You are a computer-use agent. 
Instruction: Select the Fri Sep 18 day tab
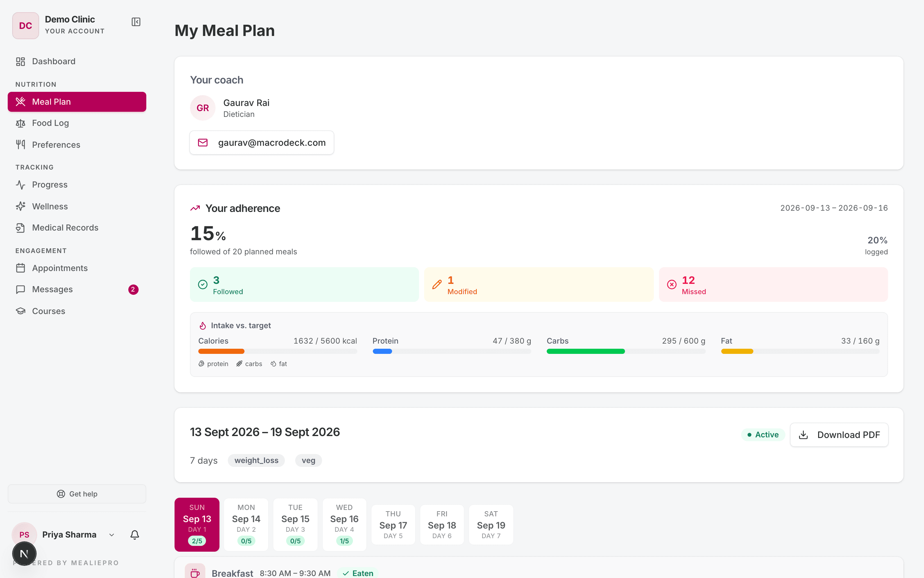pos(442,524)
